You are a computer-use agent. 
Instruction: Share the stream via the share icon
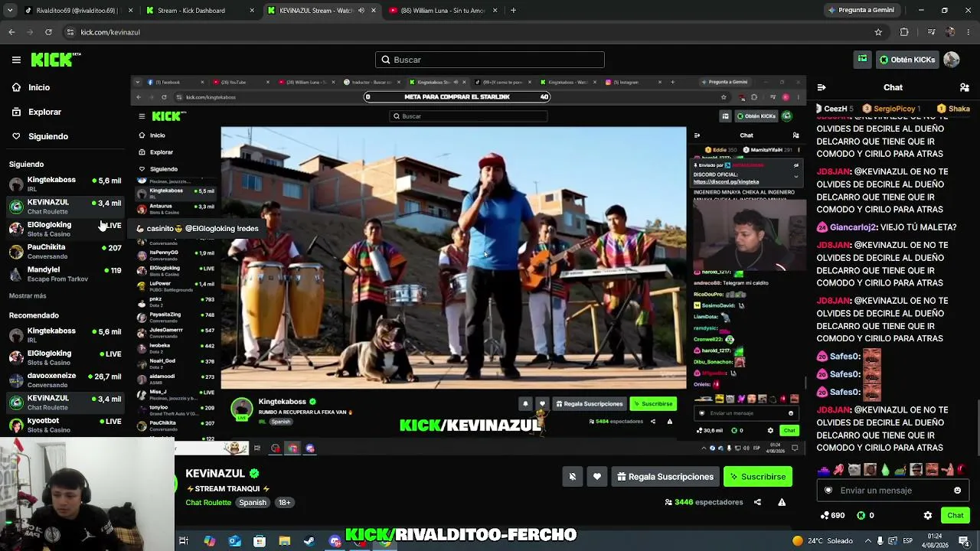coord(757,502)
